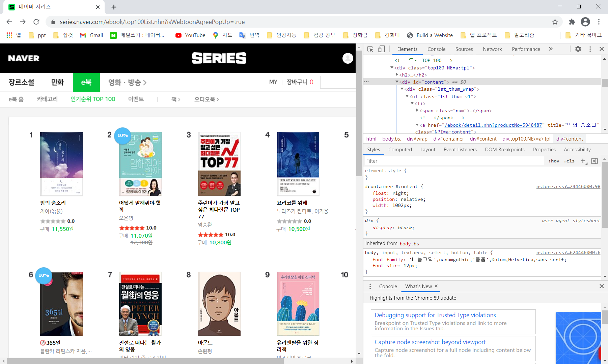Open the 오디오북 link

(206, 99)
